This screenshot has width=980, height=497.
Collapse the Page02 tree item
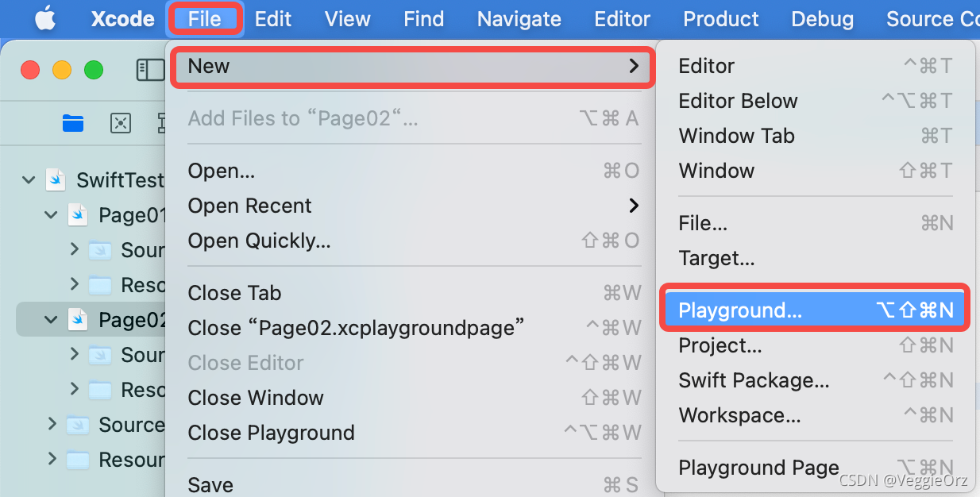(x=51, y=320)
